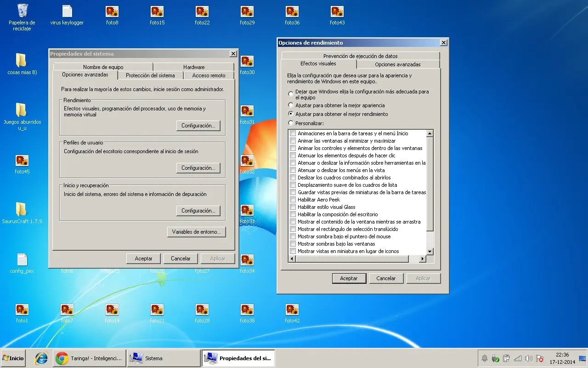
Task: Select the Juegos aburridos u_u folder
Action: (22, 110)
